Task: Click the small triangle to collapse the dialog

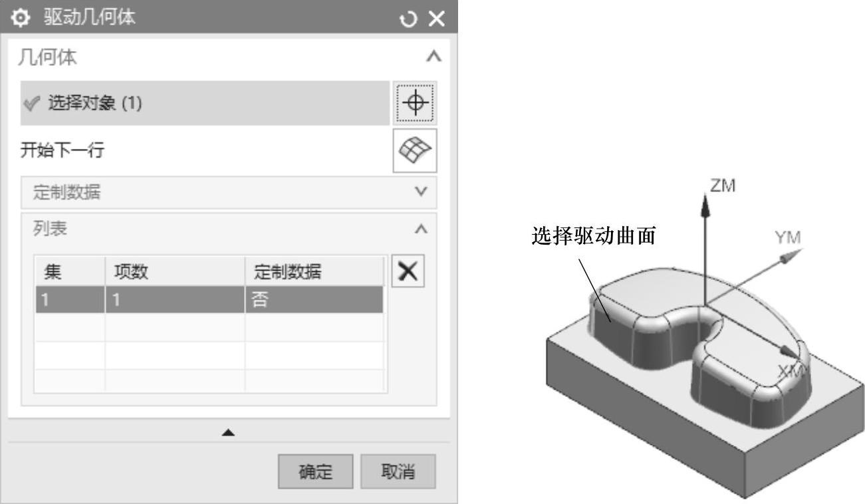Action: click(x=229, y=432)
